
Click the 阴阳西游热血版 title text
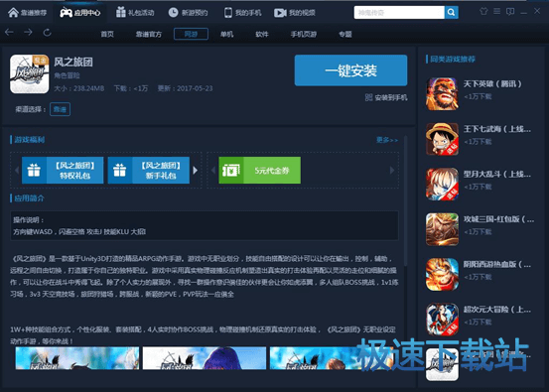[x=497, y=265]
